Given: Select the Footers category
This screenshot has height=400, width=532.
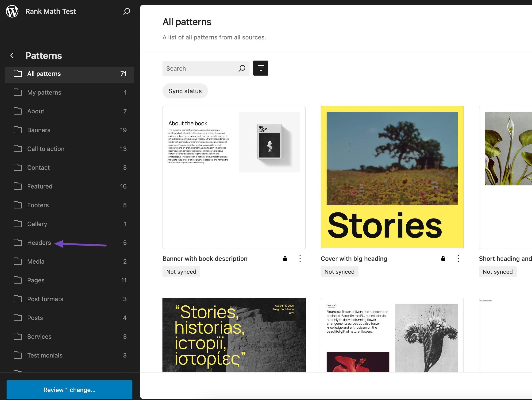Looking at the screenshot, I should [69, 205].
